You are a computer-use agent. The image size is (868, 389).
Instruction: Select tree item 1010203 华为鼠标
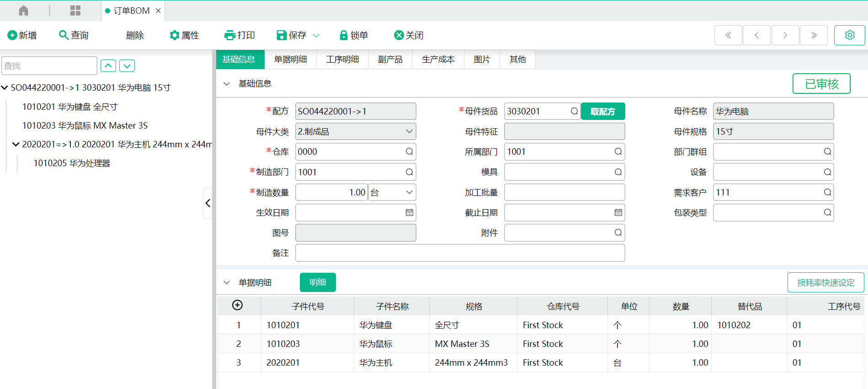[85, 125]
